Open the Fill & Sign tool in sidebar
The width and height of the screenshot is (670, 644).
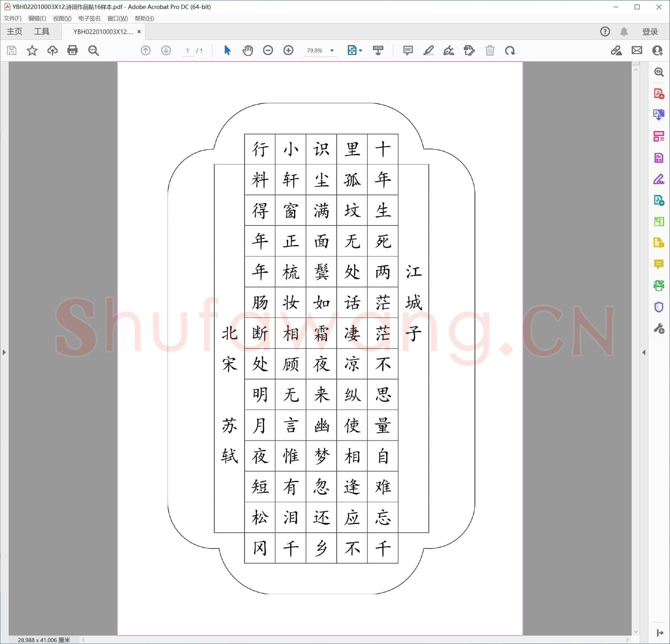tap(659, 179)
